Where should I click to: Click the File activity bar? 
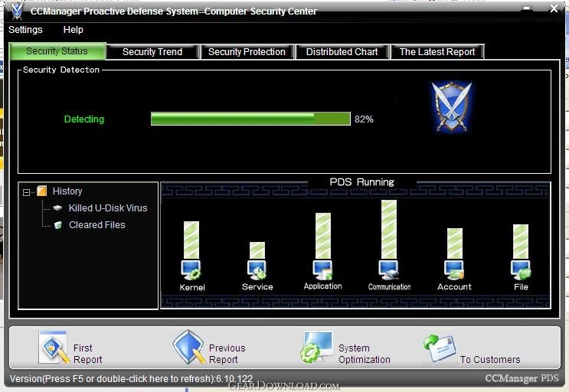coord(521,241)
